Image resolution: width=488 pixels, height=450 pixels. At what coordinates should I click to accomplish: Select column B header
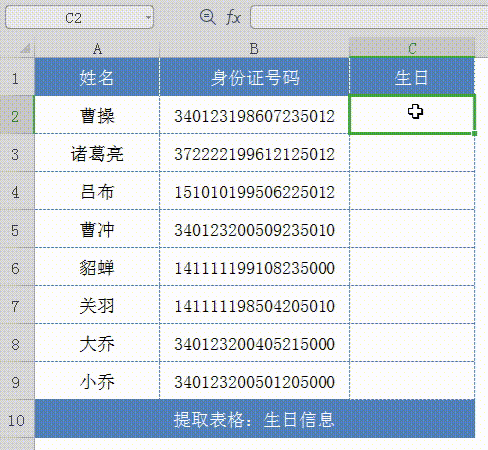[x=254, y=49]
